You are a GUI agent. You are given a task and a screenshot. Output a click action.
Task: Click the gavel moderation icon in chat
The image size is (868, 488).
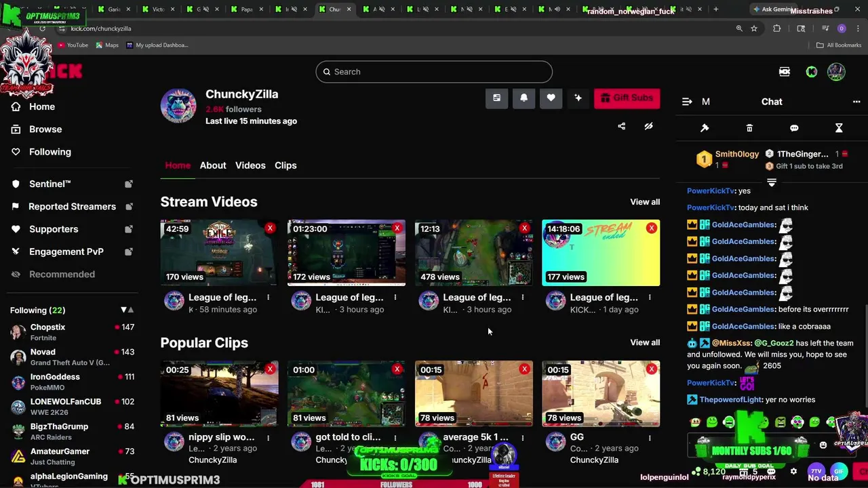pos(705,128)
